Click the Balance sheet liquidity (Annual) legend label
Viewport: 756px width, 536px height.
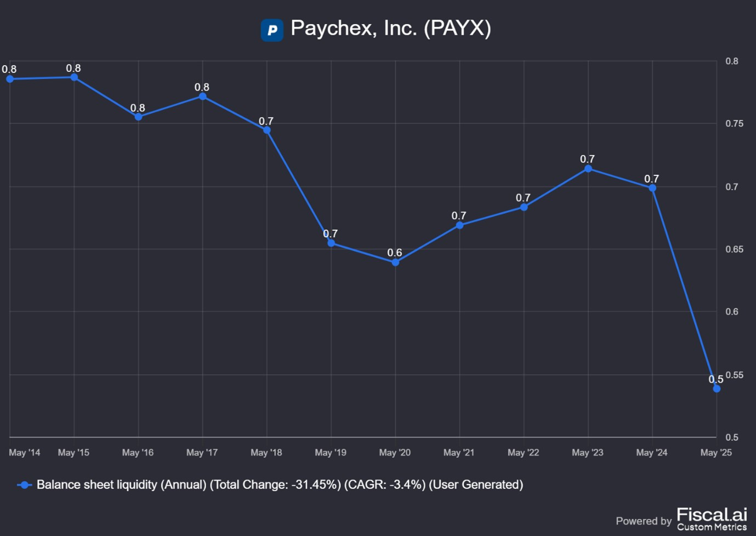point(280,484)
